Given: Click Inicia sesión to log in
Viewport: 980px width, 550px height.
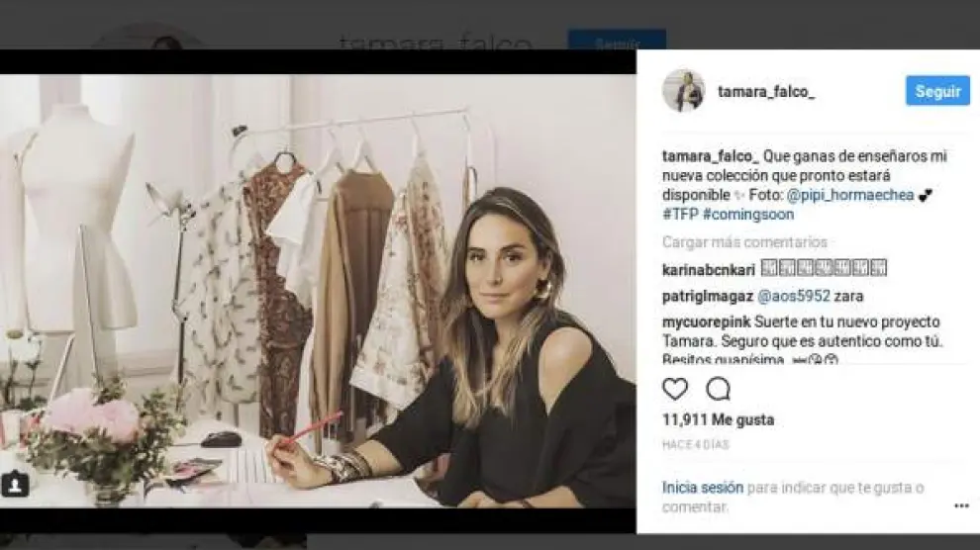Looking at the screenshot, I should 703,487.
